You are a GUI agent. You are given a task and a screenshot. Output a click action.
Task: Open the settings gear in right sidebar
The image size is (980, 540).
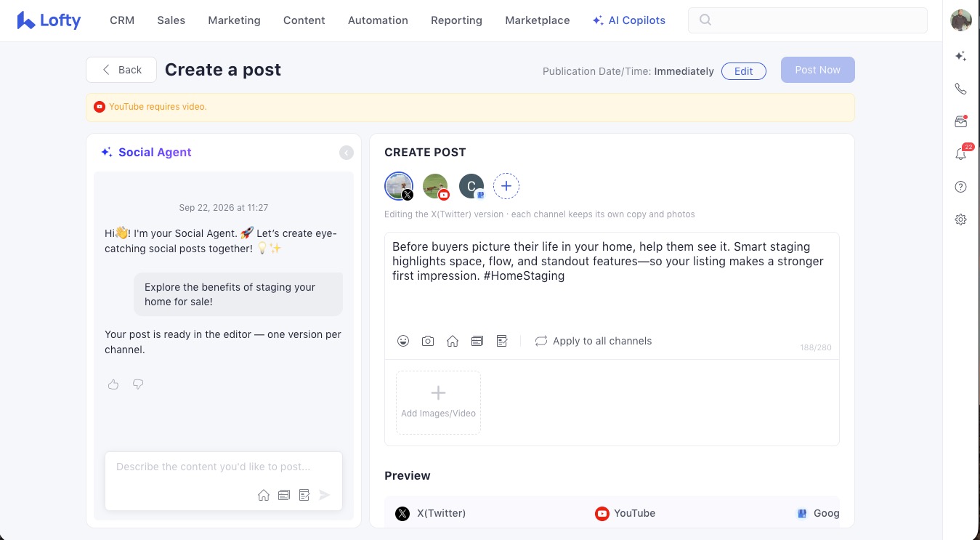[x=960, y=219]
